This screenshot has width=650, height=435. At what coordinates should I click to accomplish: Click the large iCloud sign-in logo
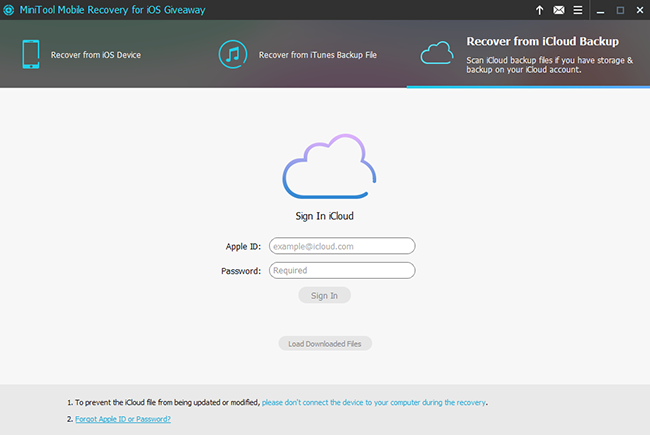pyautogui.click(x=329, y=166)
